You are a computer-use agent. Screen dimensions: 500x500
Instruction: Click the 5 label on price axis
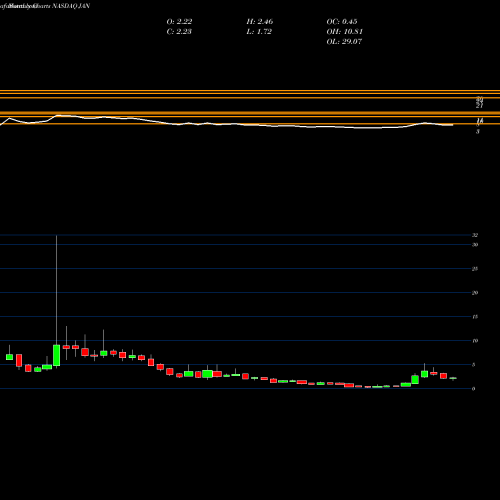point(474,365)
